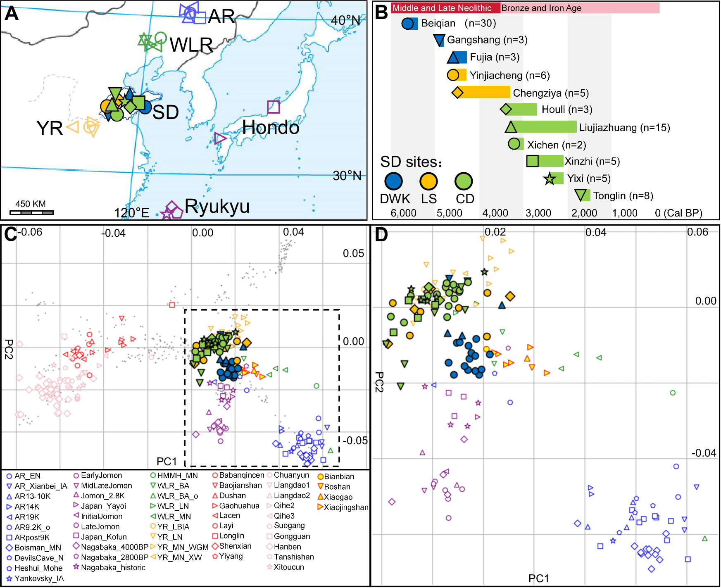Click the purple star marker beside Nagabaka_historic

coord(76,567)
